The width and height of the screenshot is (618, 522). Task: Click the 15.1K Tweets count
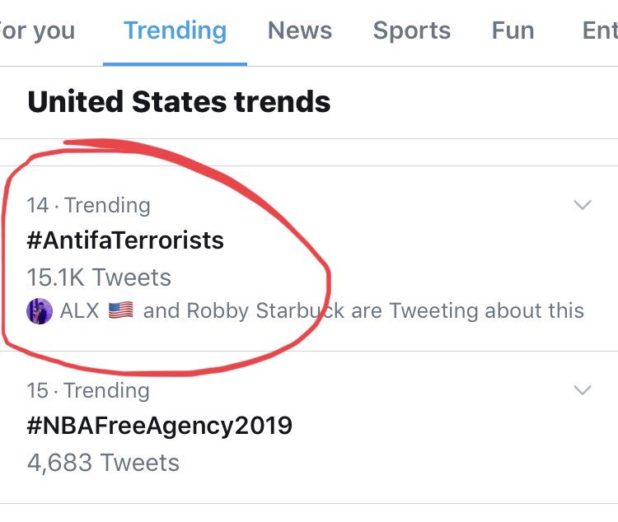coord(99,277)
